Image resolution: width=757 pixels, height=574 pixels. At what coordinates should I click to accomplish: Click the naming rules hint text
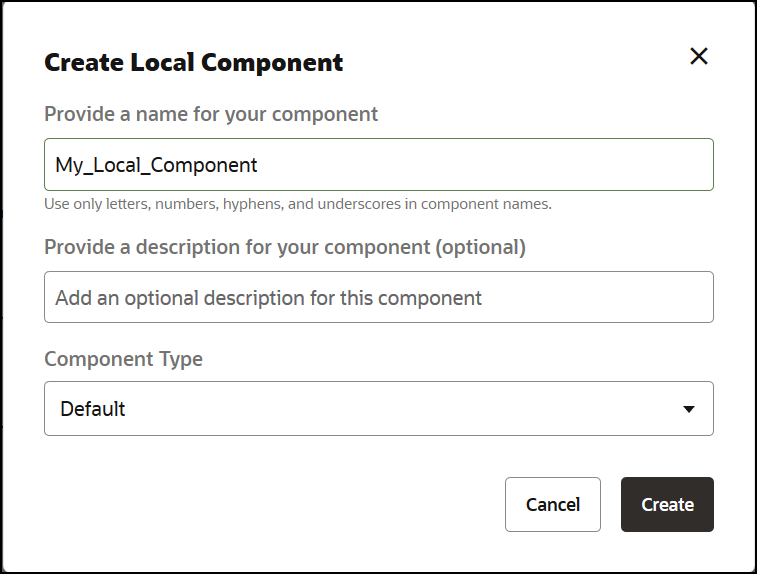pos(298,204)
